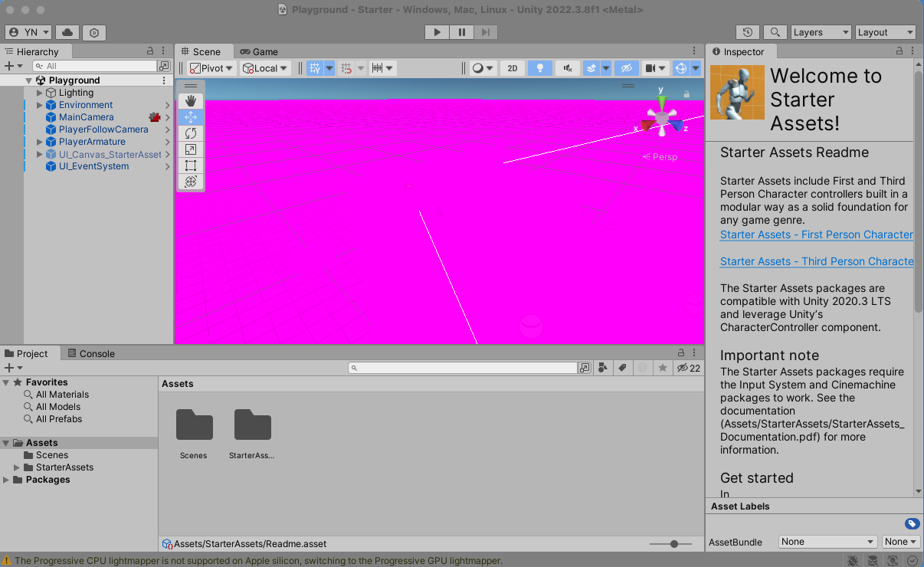This screenshot has height=567, width=924.
Task: Select the Scale tool in Scene overlay
Action: click(191, 149)
